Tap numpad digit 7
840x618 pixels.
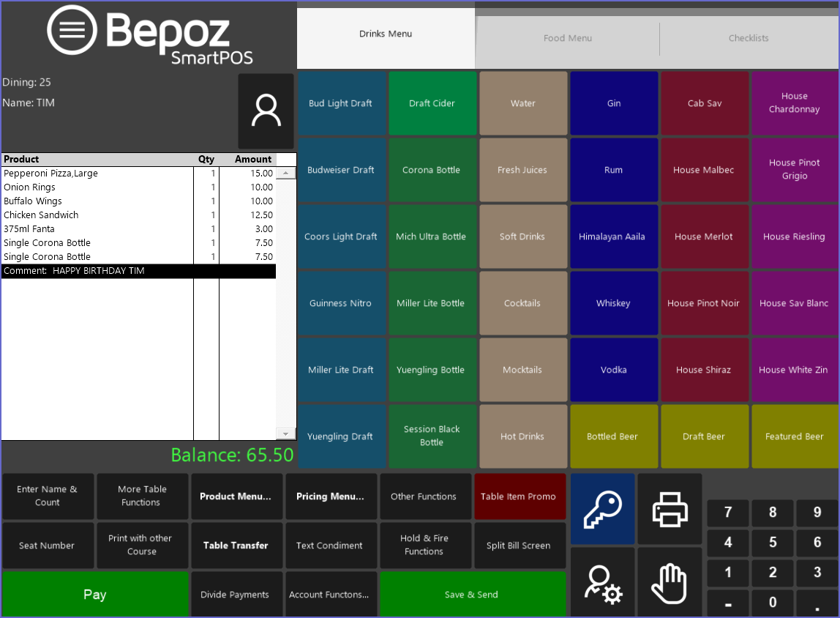pos(728,513)
